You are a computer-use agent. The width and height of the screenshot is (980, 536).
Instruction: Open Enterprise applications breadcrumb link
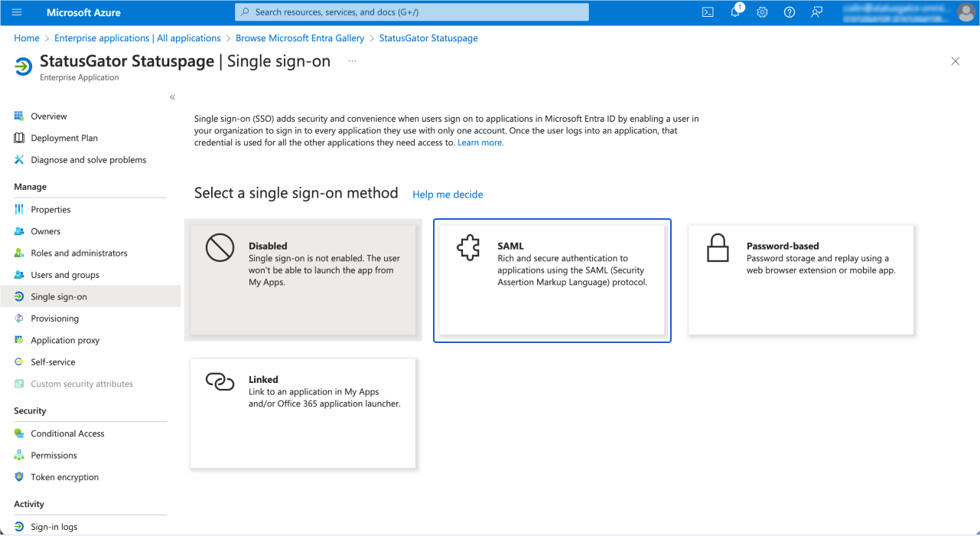tap(138, 38)
